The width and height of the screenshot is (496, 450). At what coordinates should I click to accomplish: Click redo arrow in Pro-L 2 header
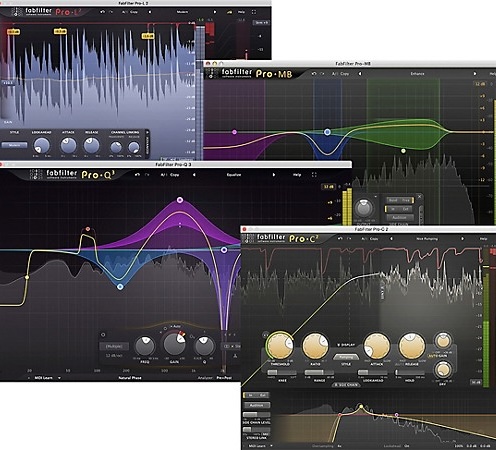tap(111, 12)
